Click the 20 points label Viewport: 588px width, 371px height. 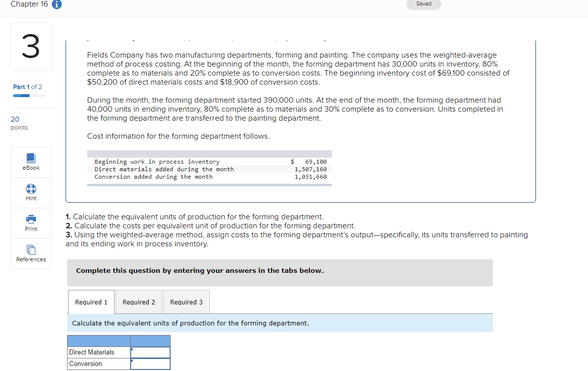(x=19, y=123)
